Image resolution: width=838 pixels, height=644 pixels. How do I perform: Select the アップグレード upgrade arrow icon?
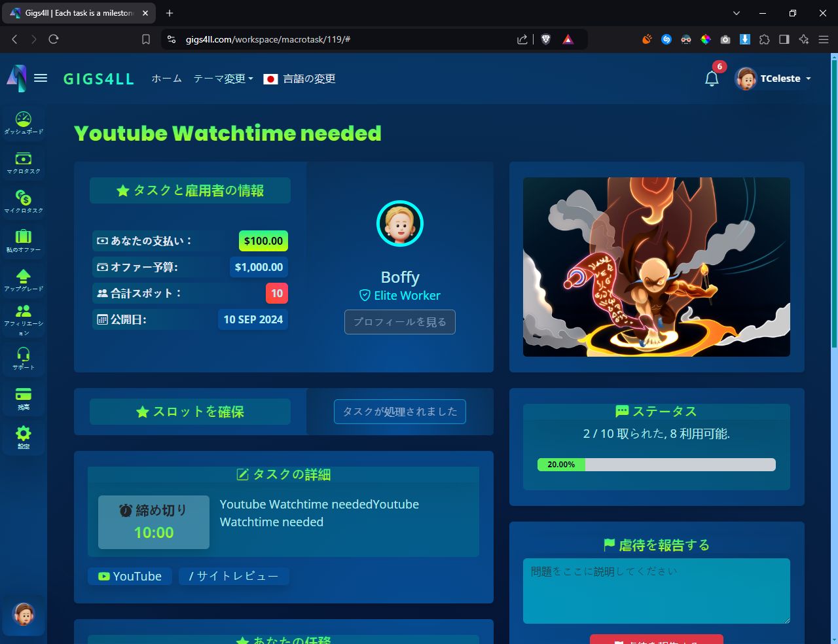(x=24, y=279)
